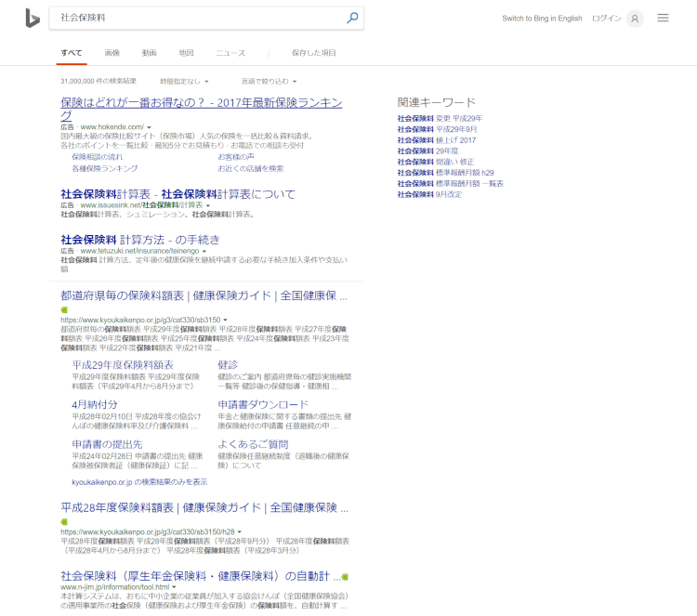Expand arrow next to kyoukaikenpo sb3150/h28 URL
Image resolution: width=697 pixels, height=616 pixels.
tap(239, 532)
